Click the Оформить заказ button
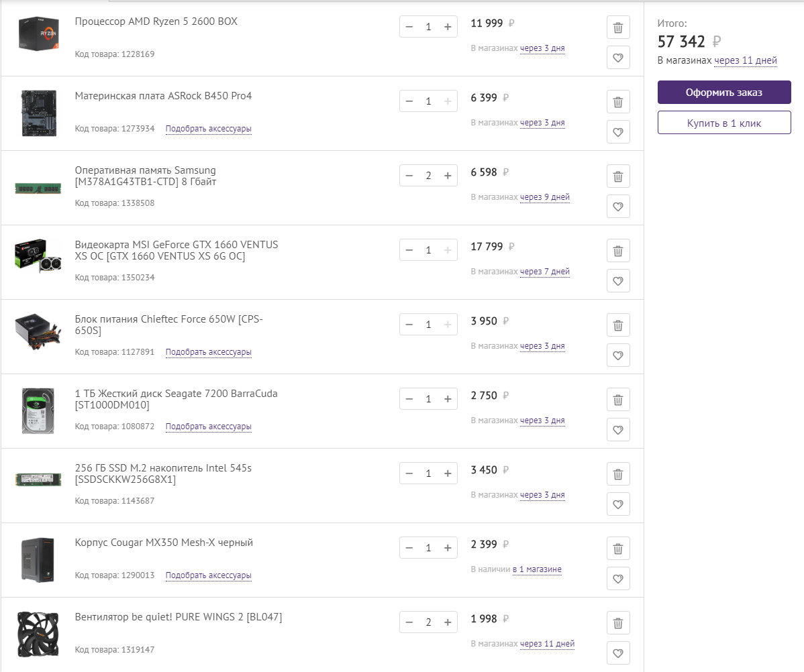804x672 pixels. click(724, 93)
